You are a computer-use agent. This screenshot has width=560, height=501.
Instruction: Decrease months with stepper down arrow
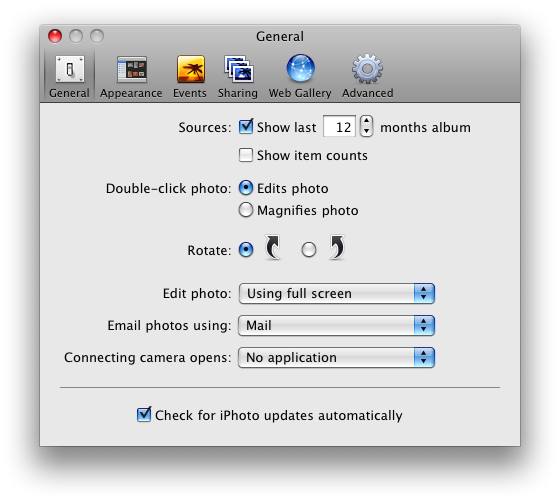coord(366,131)
